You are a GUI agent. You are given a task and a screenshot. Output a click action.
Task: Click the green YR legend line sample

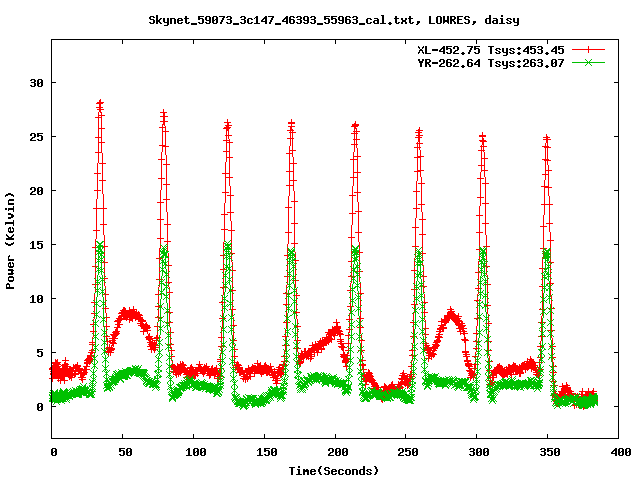click(x=588, y=62)
